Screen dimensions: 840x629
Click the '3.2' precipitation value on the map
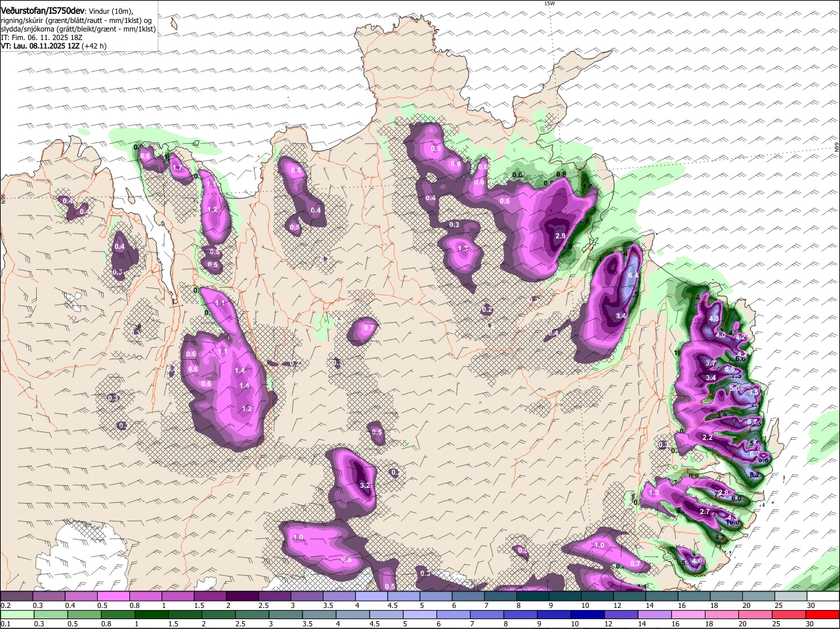pos(366,485)
